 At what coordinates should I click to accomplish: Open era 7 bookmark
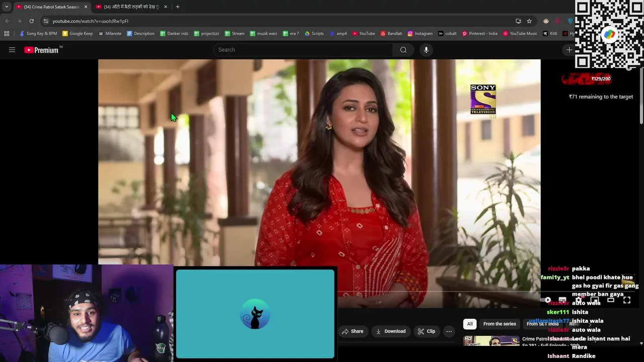pos(291,34)
